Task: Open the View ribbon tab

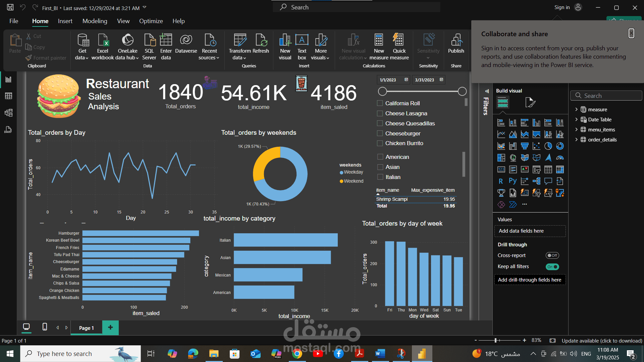Action: click(123, 21)
